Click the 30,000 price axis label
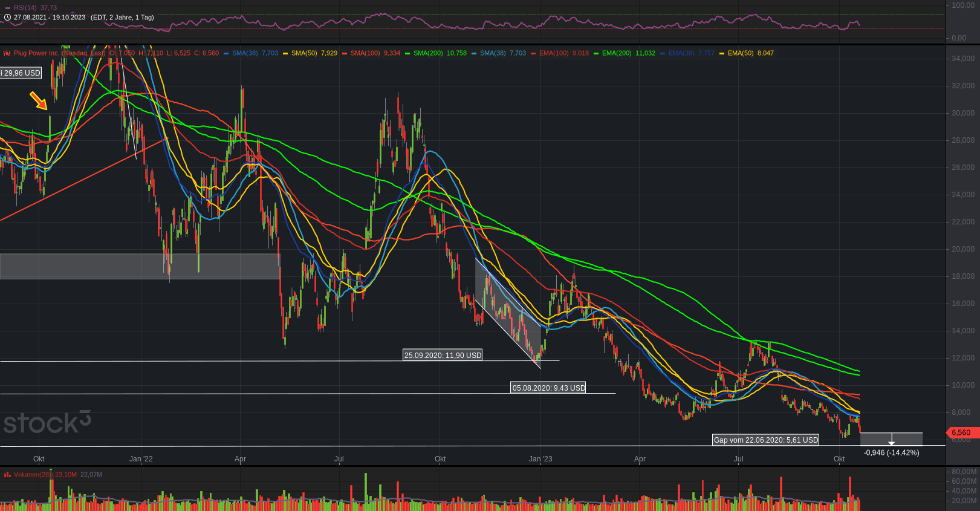Viewport: 980px width, 511px height. point(963,113)
